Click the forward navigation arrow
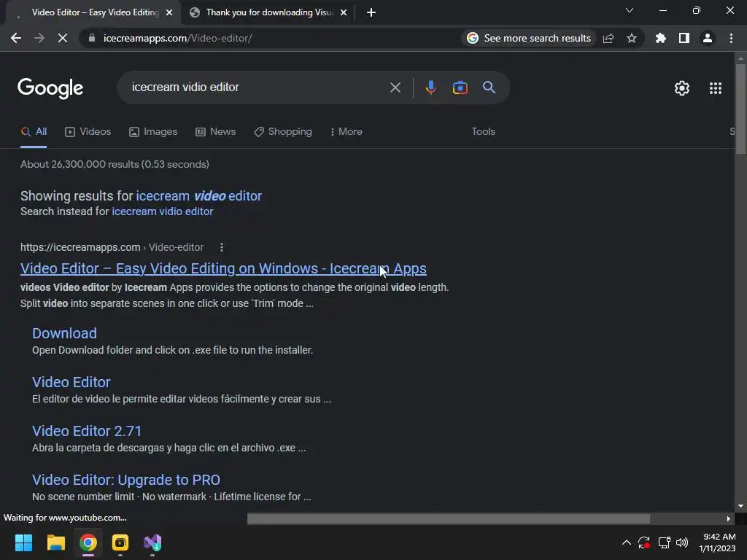 click(39, 38)
